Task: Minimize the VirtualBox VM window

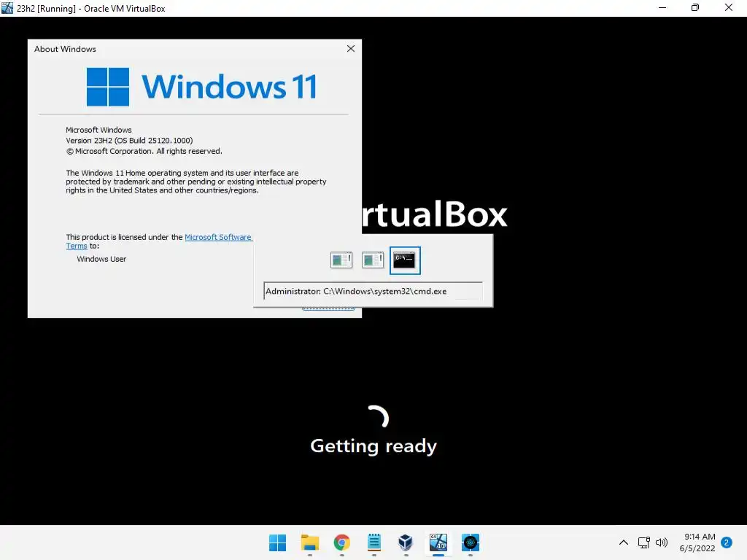Action: point(662,8)
